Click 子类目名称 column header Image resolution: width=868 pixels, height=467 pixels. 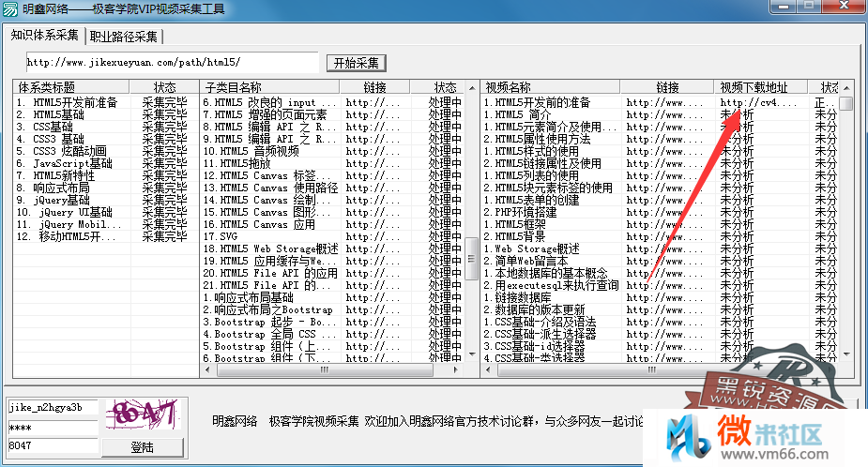pyautogui.click(x=269, y=87)
